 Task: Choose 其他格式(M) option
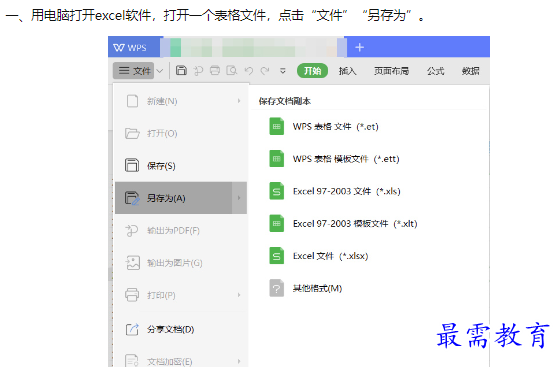click(306, 288)
